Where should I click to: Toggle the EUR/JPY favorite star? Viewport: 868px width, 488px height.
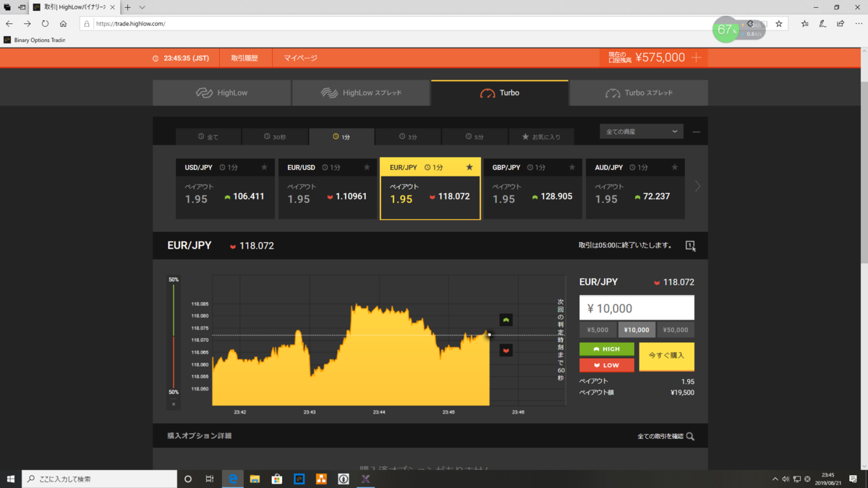(469, 168)
